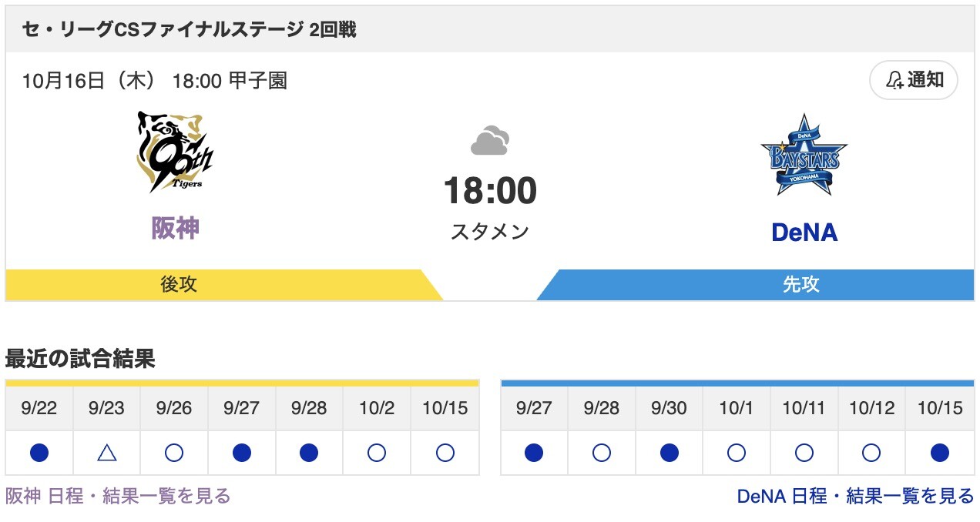Click the cloudy weather icon
The image size is (980, 522).
click(490, 142)
